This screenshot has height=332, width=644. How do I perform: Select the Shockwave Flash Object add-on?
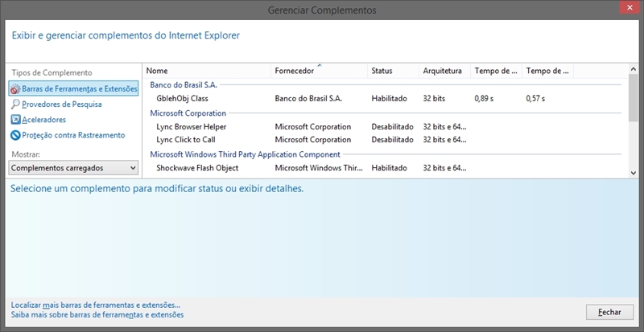196,168
